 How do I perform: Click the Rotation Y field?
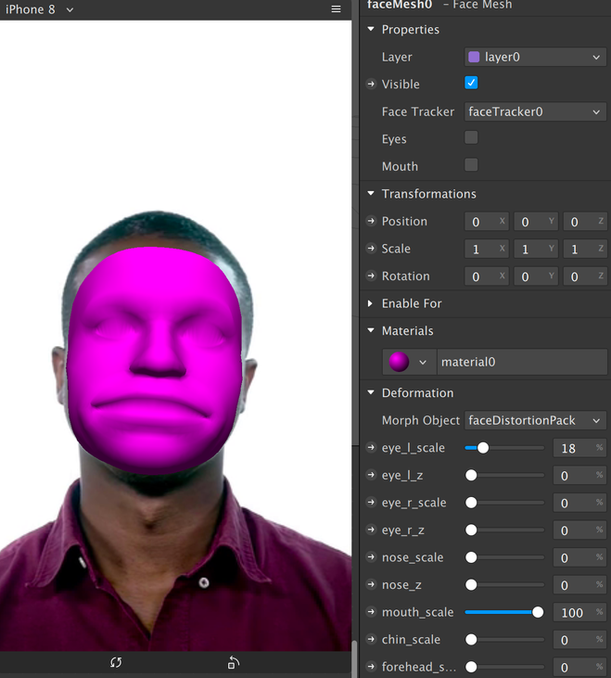(536, 276)
